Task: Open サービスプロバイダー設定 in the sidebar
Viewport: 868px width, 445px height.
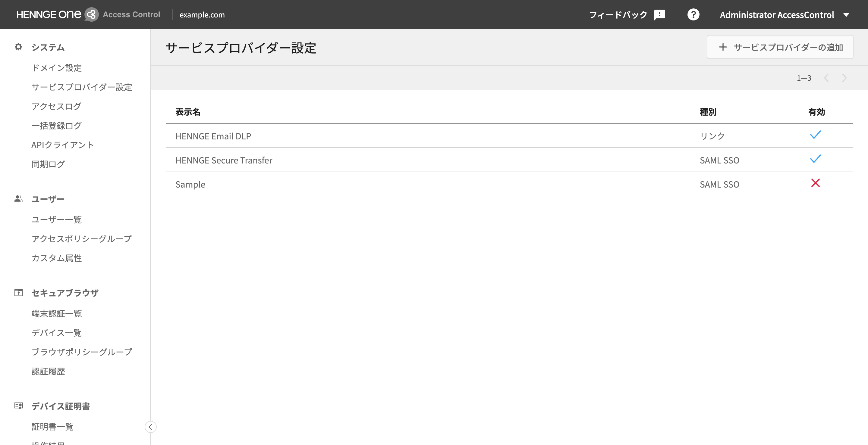Action: click(x=82, y=87)
